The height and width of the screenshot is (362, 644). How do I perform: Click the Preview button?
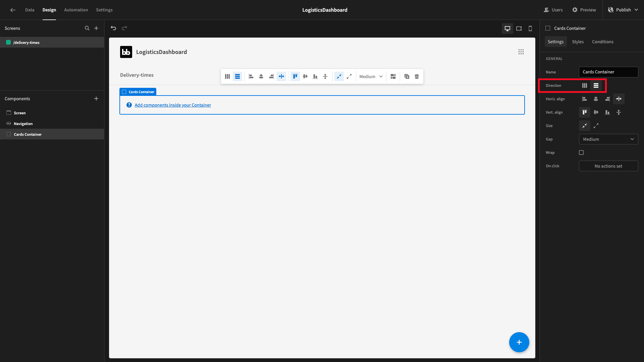[x=584, y=10]
